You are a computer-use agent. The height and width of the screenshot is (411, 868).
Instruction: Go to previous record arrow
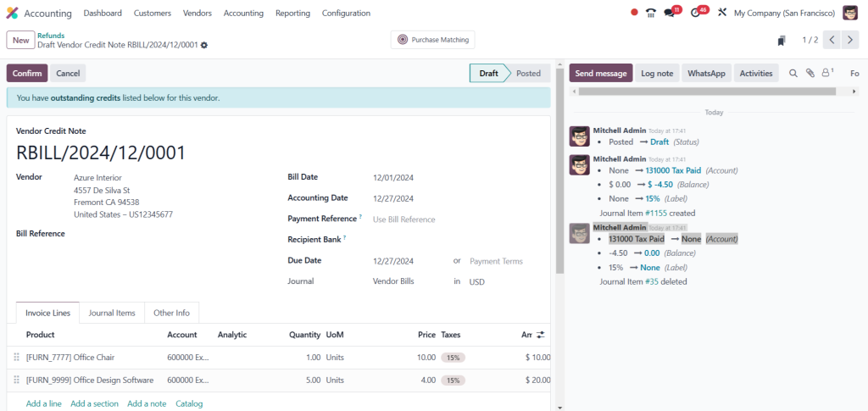[832, 40]
